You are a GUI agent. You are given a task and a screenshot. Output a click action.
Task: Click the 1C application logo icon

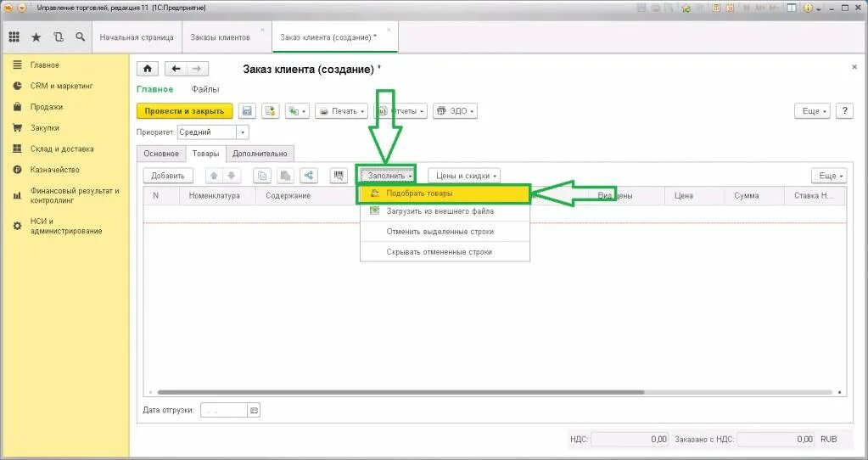coord(8,8)
